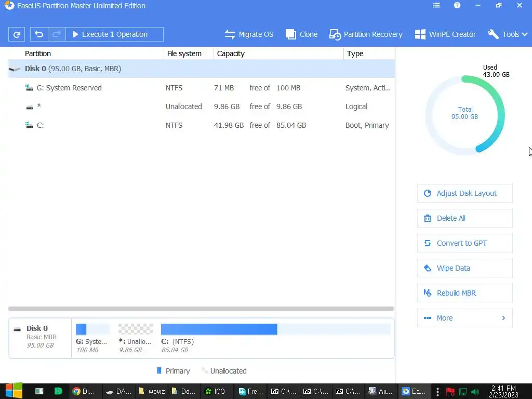Open Migrate OS
The image size is (532, 399).
coord(249,34)
